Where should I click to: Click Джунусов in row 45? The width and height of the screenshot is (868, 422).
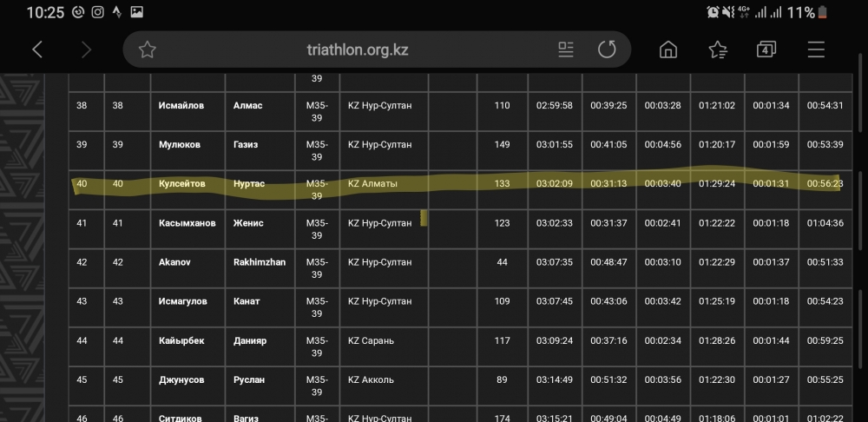point(181,379)
